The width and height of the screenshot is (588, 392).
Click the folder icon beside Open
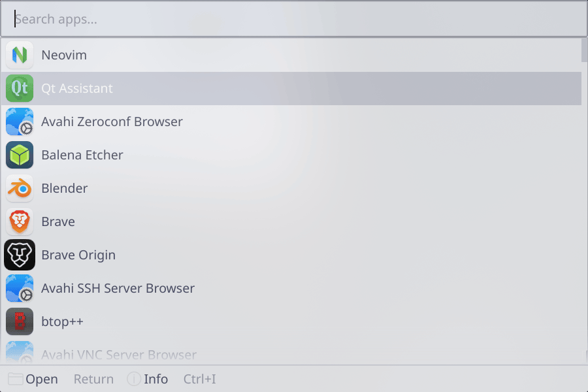coord(16,379)
